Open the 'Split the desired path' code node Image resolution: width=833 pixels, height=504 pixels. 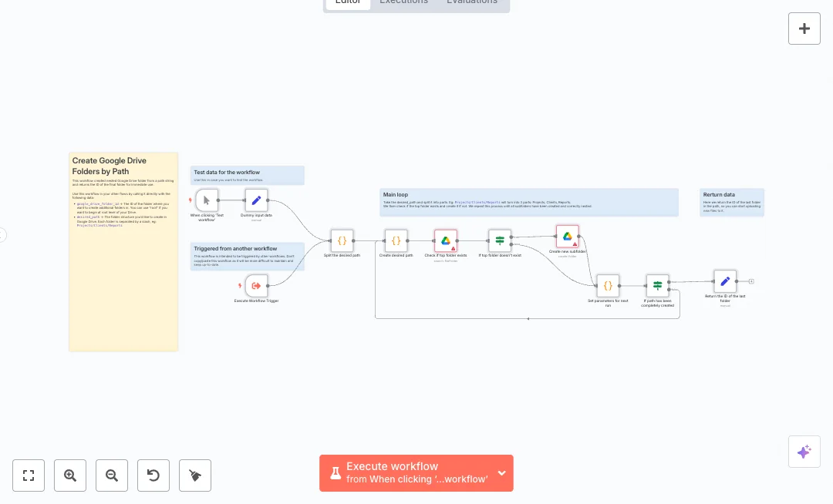(342, 240)
